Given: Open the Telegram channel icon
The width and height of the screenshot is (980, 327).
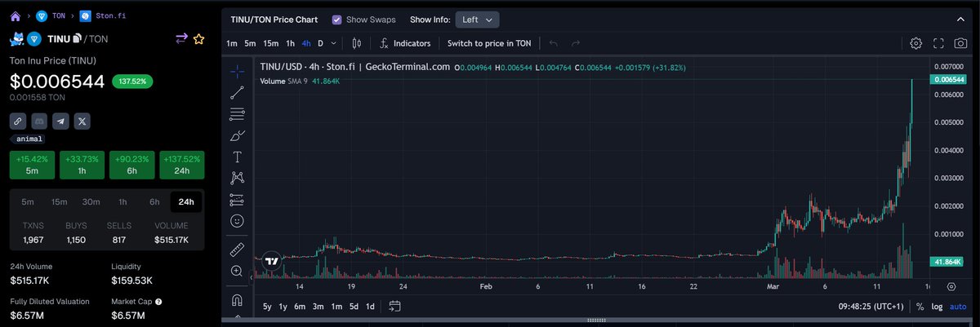Looking at the screenshot, I should point(60,121).
